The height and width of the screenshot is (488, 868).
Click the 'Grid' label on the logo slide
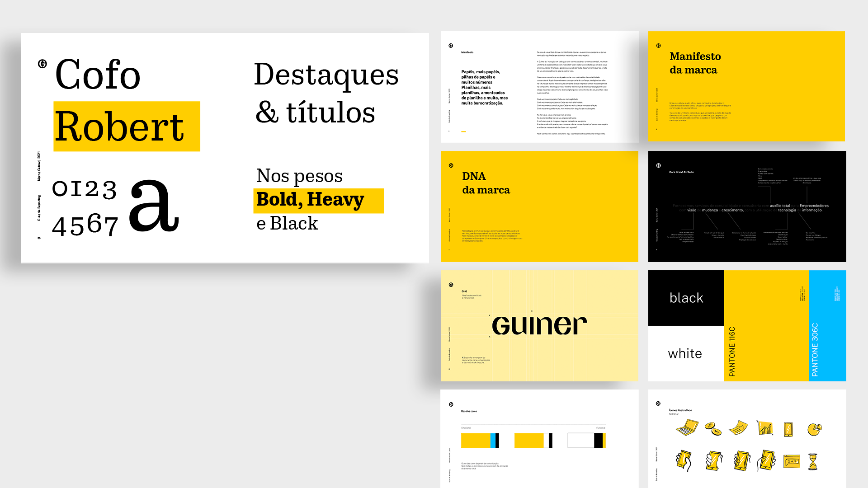(464, 291)
